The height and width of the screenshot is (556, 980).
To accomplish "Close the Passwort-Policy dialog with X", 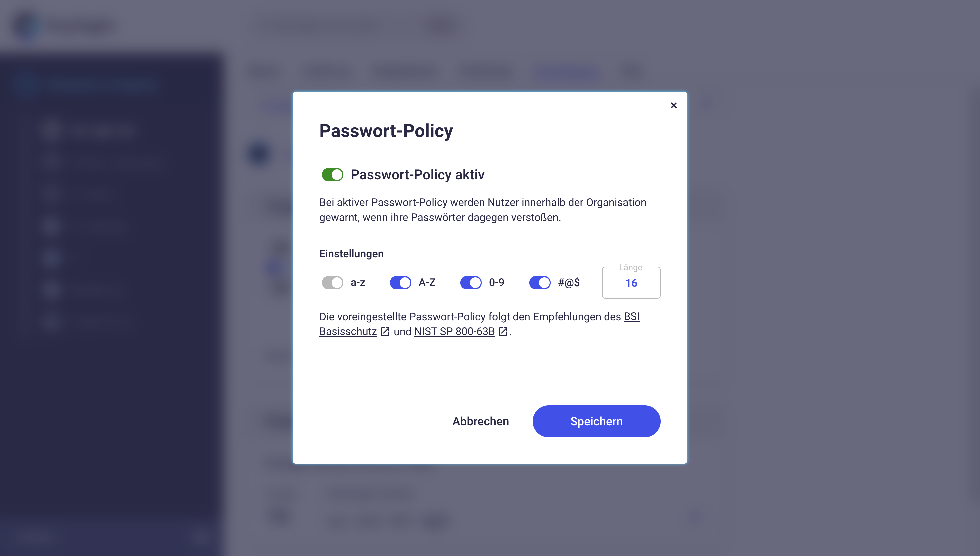I will tap(673, 105).
